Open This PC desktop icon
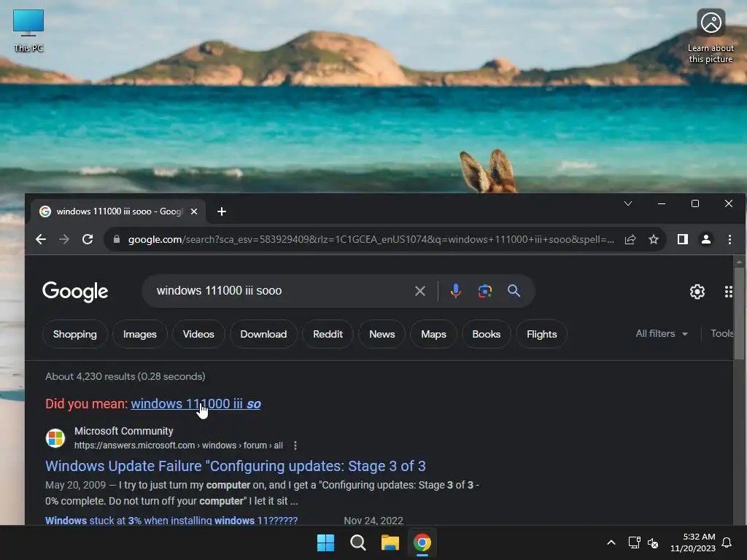The image size is (747, 560). point(28,31)
